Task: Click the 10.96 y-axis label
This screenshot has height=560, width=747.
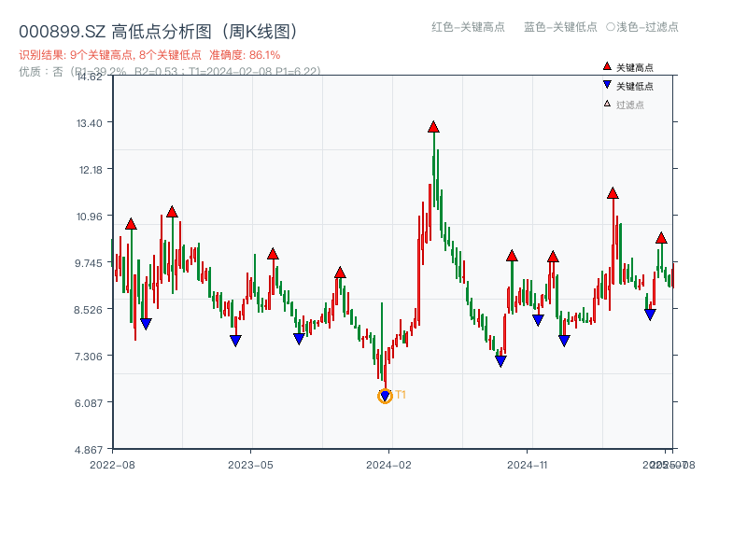Action: (89, 217)
